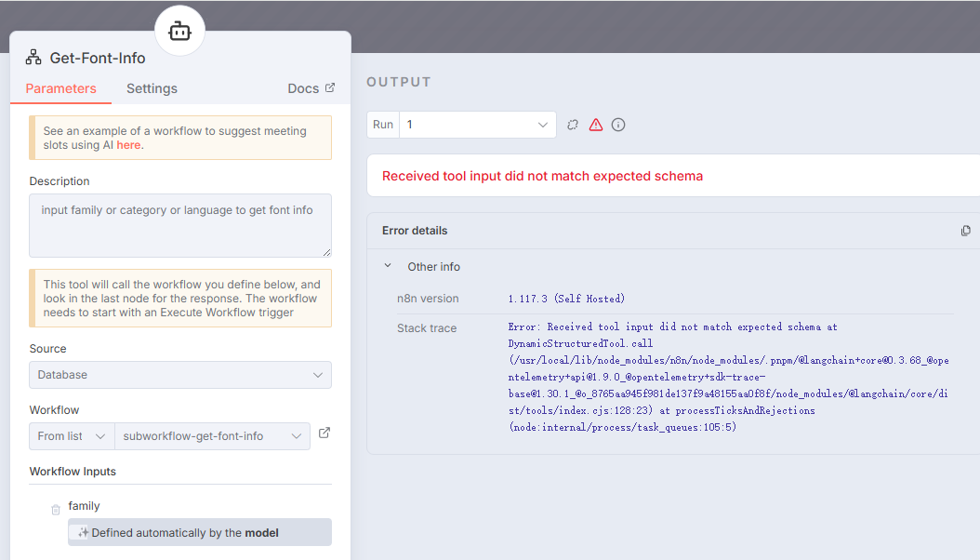Collapse the Other info section

tap(388, 266)
